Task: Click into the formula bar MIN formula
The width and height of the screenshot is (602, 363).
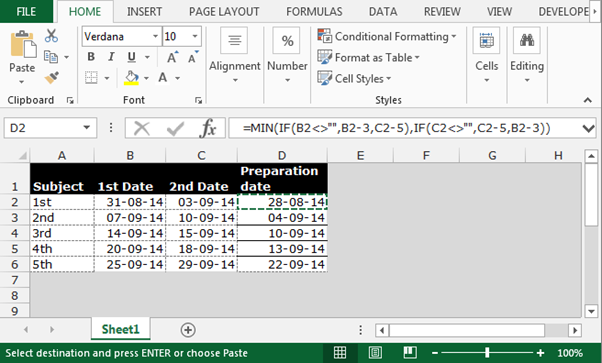Action: click(x=396, y=128)
